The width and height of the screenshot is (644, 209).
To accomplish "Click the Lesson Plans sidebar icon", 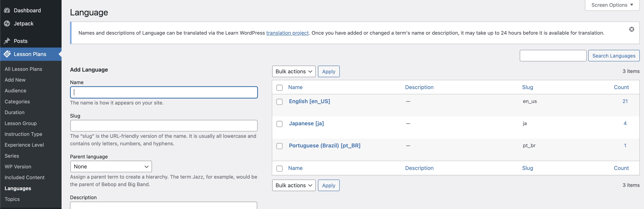I will (7, 54).
